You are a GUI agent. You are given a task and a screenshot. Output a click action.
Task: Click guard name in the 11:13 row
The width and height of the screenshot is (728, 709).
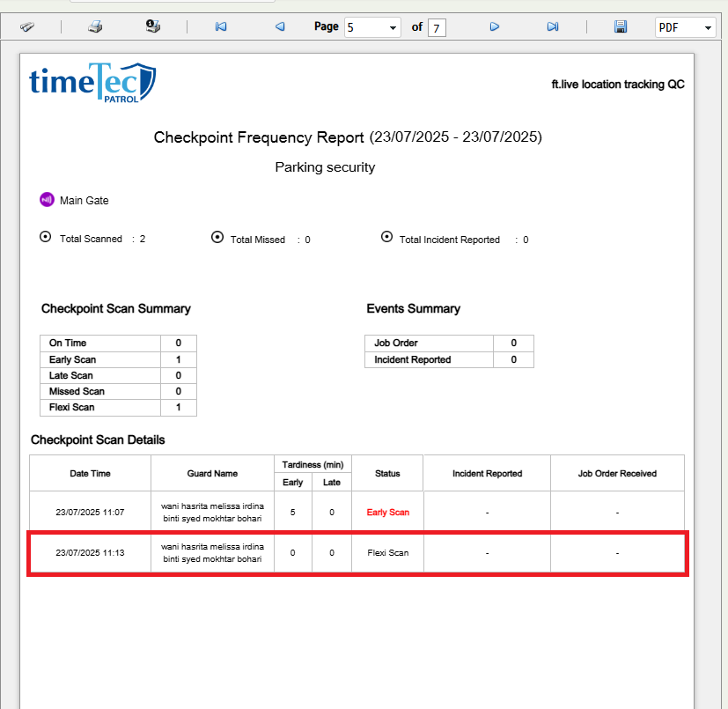(x=212, y=552)
